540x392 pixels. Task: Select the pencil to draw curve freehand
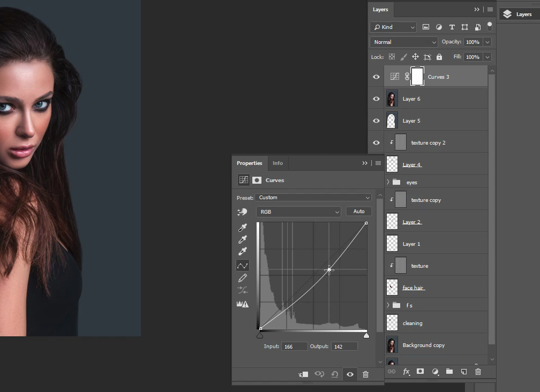242,278
